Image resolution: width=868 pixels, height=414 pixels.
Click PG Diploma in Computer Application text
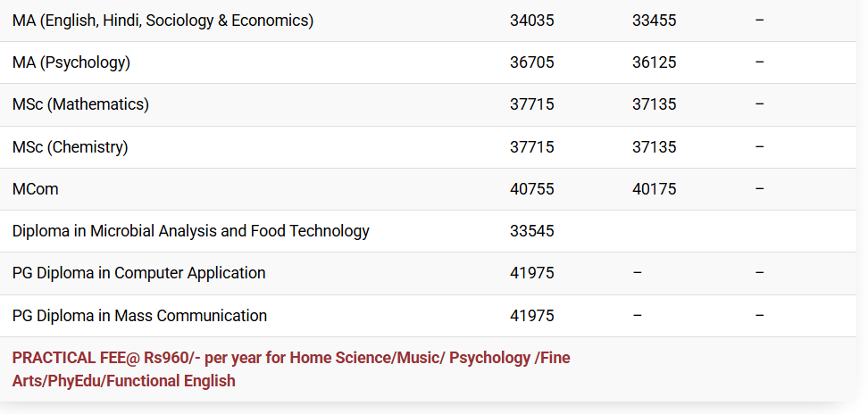[138, 273]
